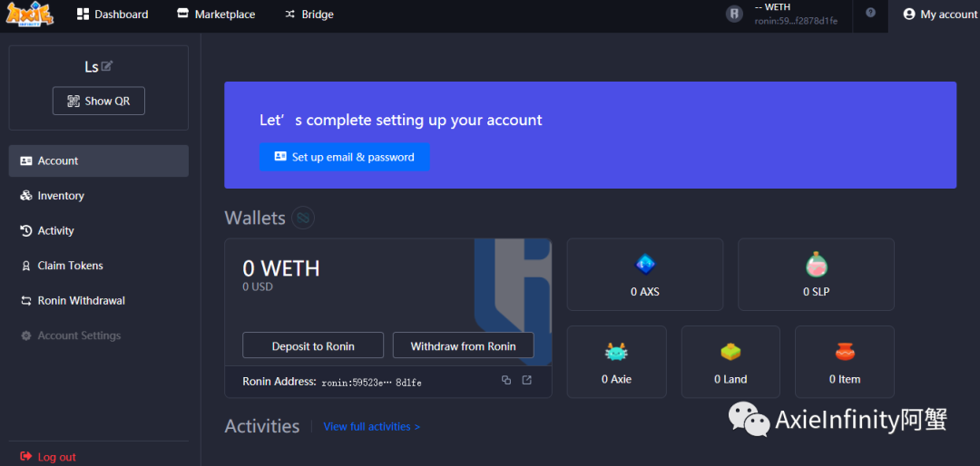View full activities link
The image size is (980, 466).
372,427
